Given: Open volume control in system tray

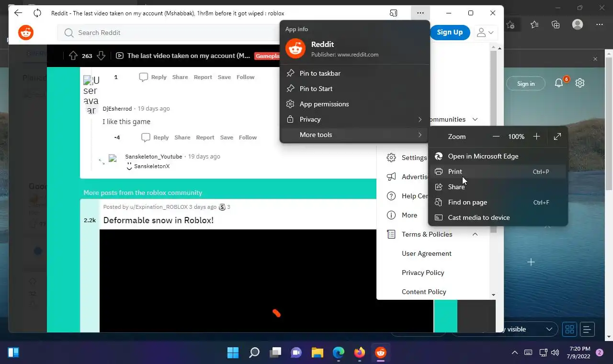Looking at the screenshot, I should click(x=556, y=353).
